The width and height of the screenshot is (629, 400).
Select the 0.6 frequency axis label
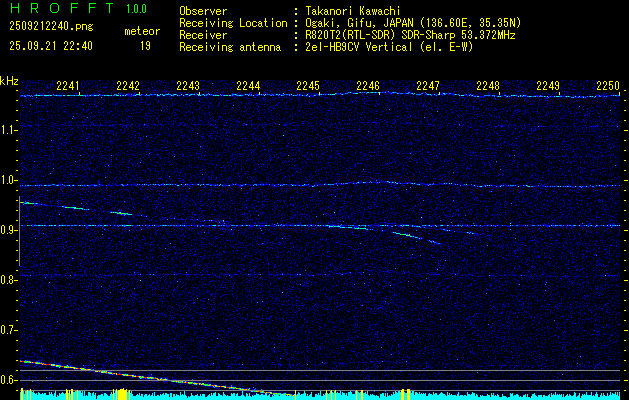pos(9,380)
